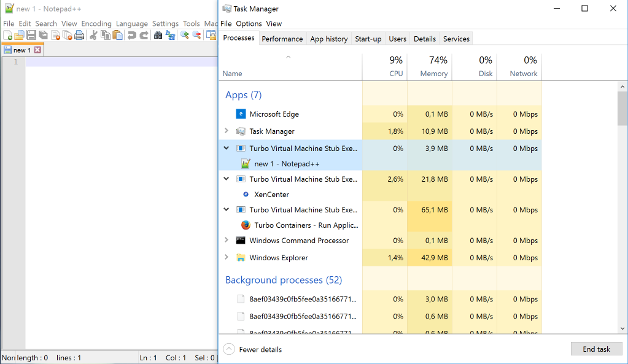The image size is (628, 364).
Task: Create a new file in Notepad++ toolbar
Action: click(x=7, y=35)
